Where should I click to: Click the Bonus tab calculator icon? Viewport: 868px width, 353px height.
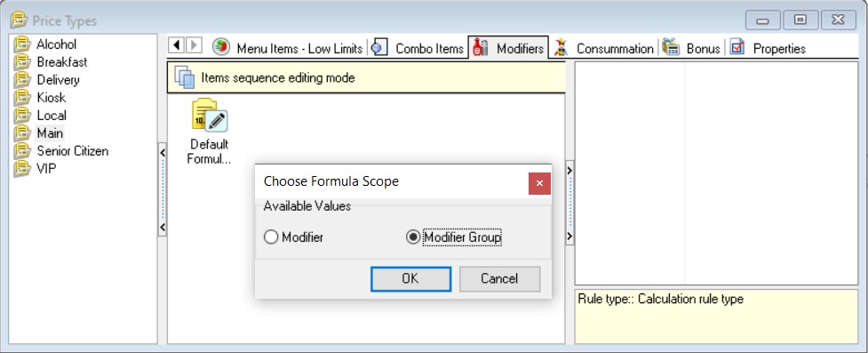coord(671,48)
